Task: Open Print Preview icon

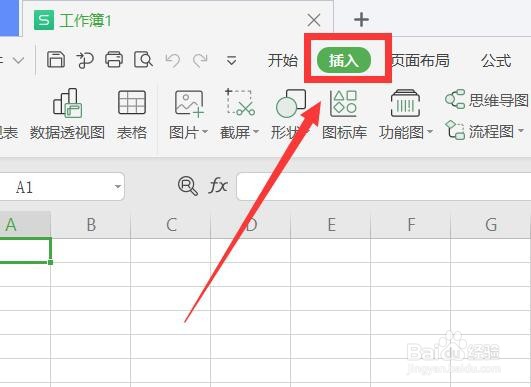Action: click(143, 60)
